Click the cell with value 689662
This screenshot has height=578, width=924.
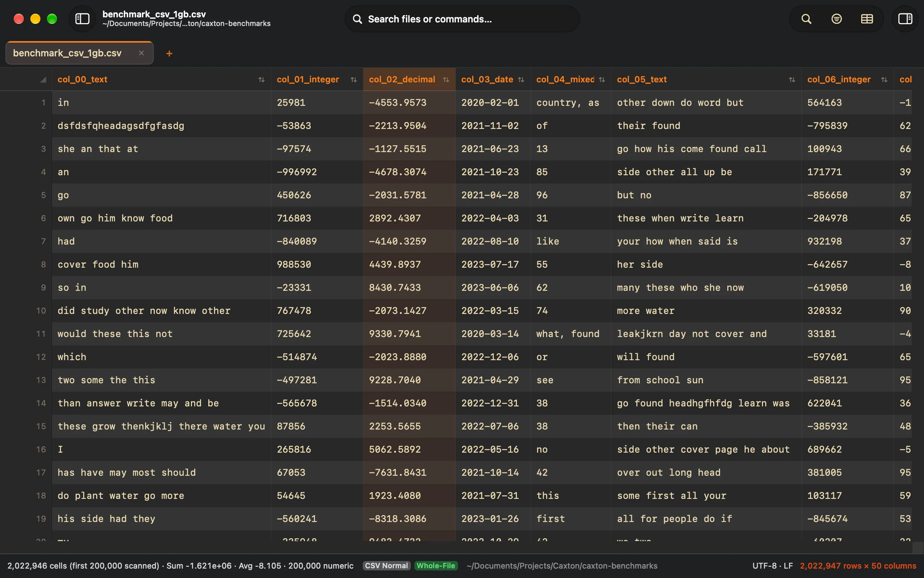(847, 449)
